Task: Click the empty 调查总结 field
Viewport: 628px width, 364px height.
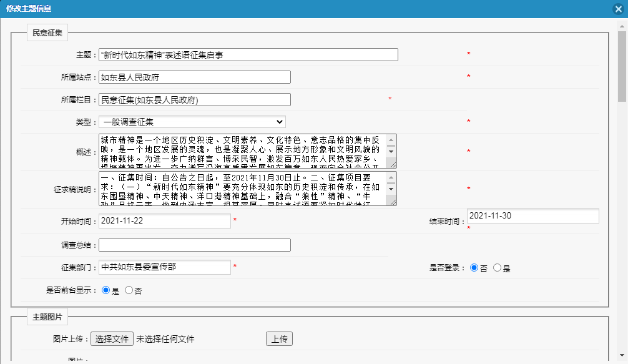Action: (x=195, y=245)
